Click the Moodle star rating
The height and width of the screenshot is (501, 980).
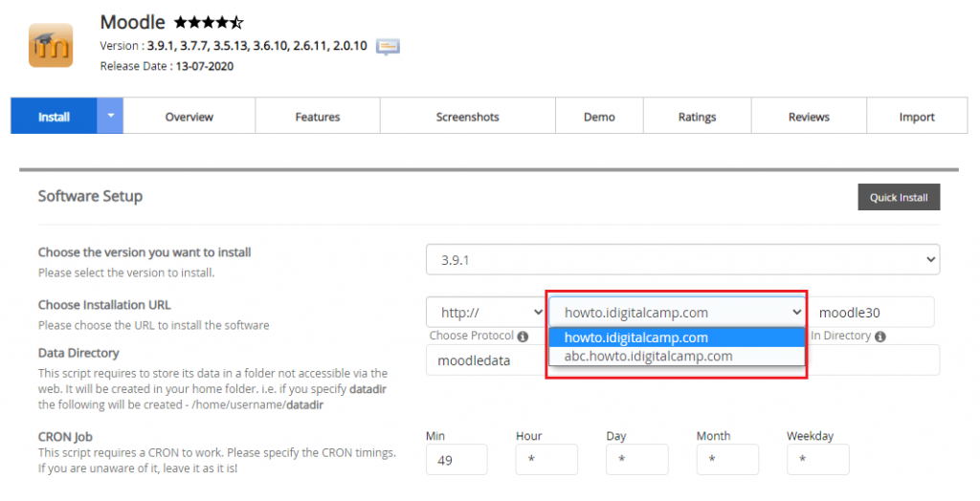[208, 23]
